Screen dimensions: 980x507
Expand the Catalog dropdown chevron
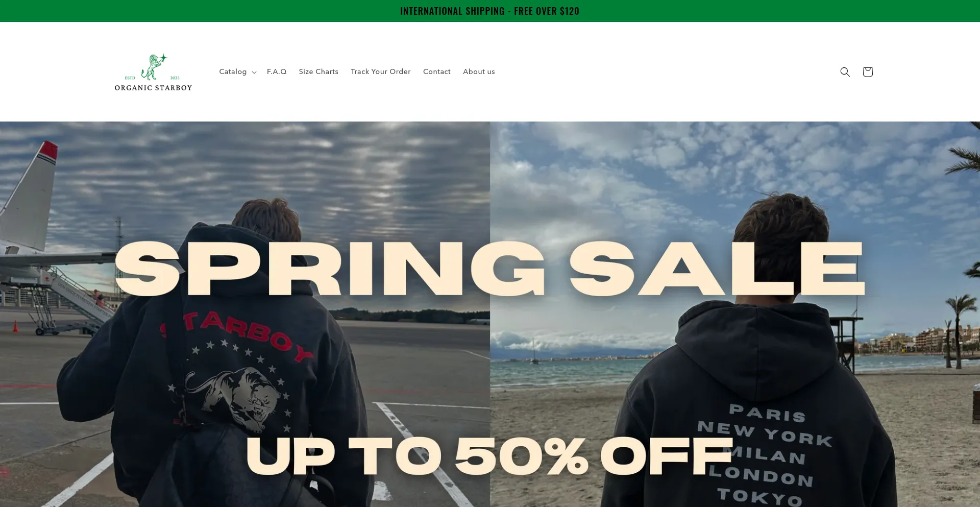pos(254,73)
